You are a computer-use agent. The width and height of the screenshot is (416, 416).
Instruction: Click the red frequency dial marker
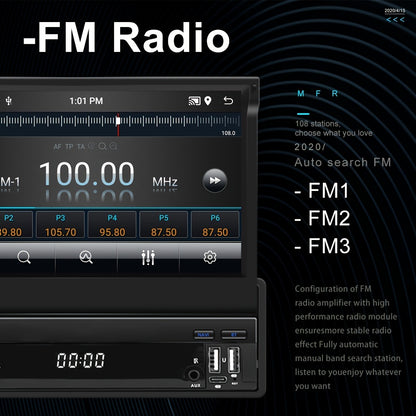[118, 124]
